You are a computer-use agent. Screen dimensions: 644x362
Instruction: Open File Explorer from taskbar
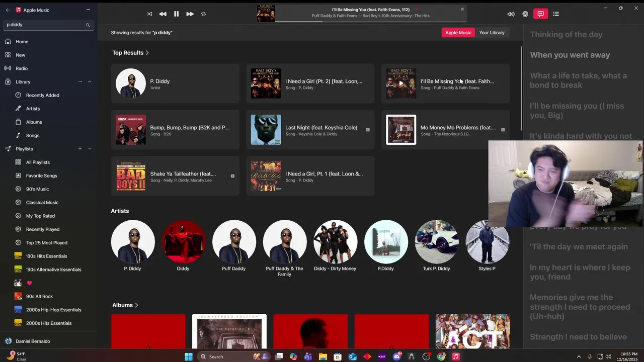[x=323, y=356]
